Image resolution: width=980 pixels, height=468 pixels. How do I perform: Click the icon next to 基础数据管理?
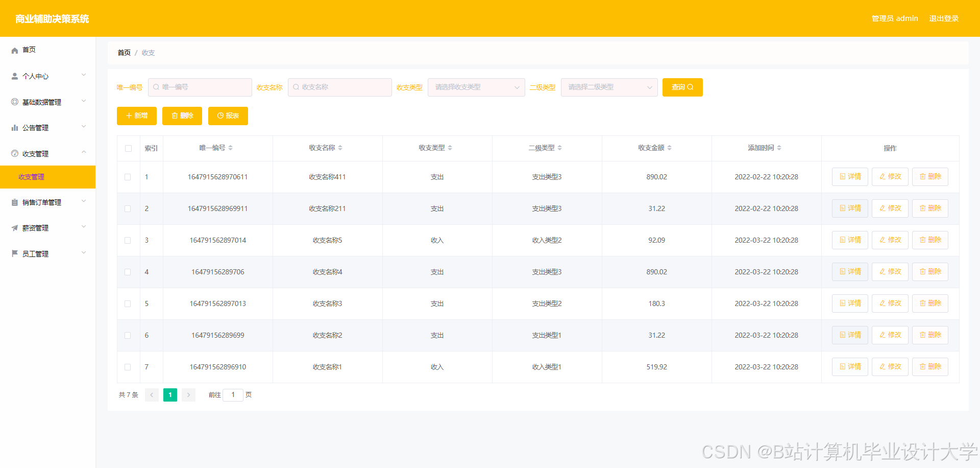point(15,102)
